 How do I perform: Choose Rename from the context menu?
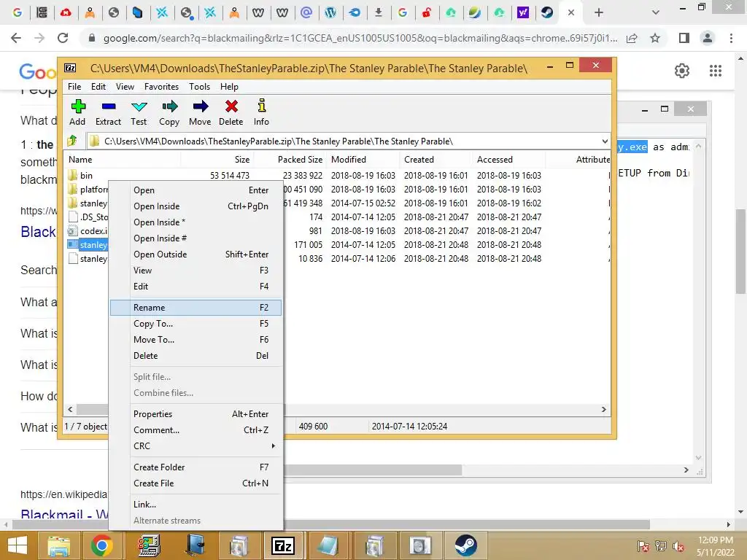click(196, 308)
